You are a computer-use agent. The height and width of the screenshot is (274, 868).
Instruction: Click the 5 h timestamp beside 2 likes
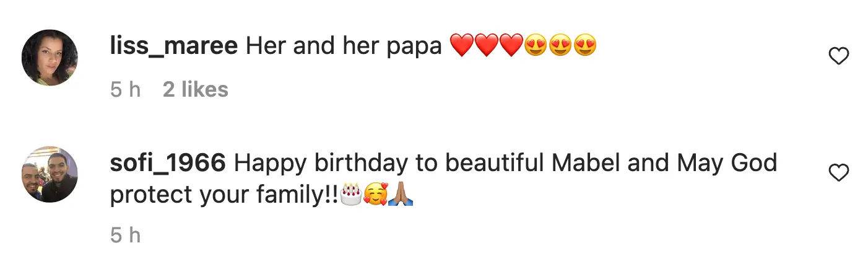126,90
